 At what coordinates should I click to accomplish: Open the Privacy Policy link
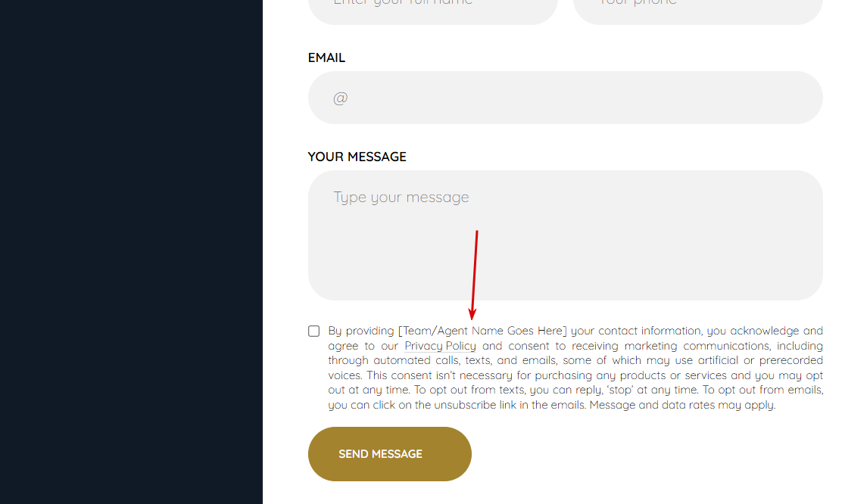pos(440,346)
